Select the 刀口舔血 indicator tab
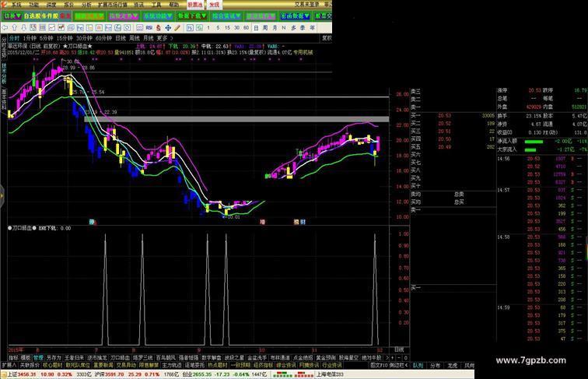588x379 pixels. (120, 358)
